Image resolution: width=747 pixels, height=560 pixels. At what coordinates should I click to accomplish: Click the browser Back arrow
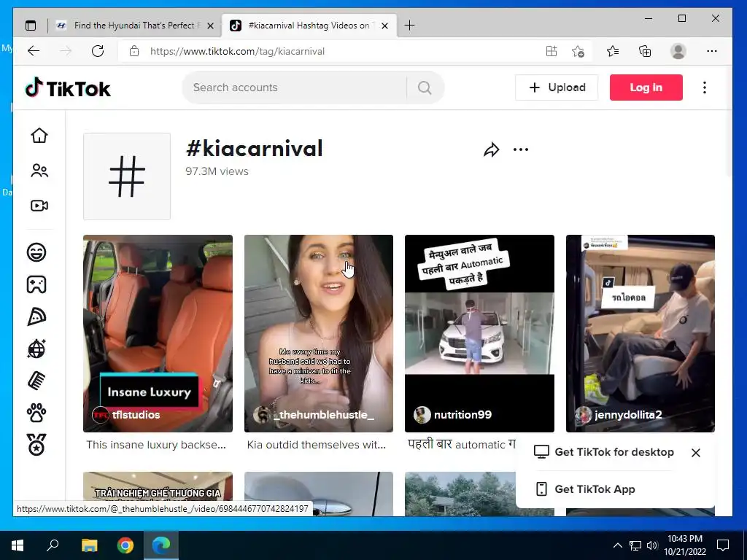[x=34, y=51]
